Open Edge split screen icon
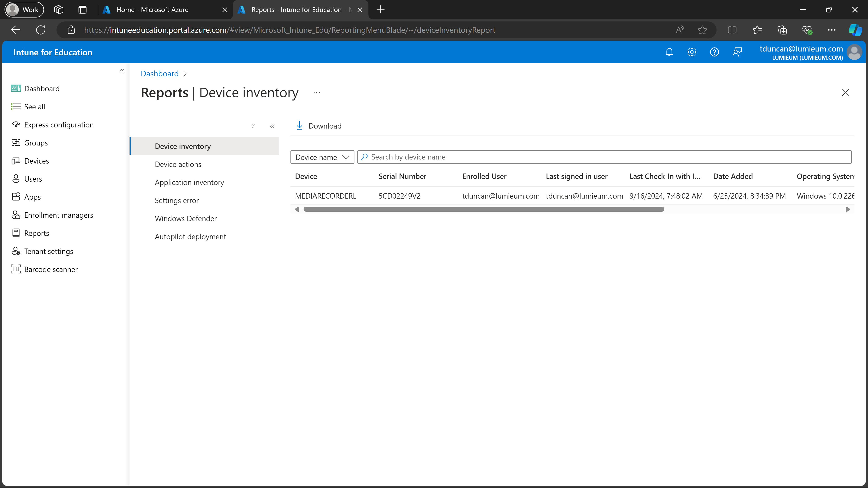The height and width of the screenshot is (488, 868). [732, 30]
